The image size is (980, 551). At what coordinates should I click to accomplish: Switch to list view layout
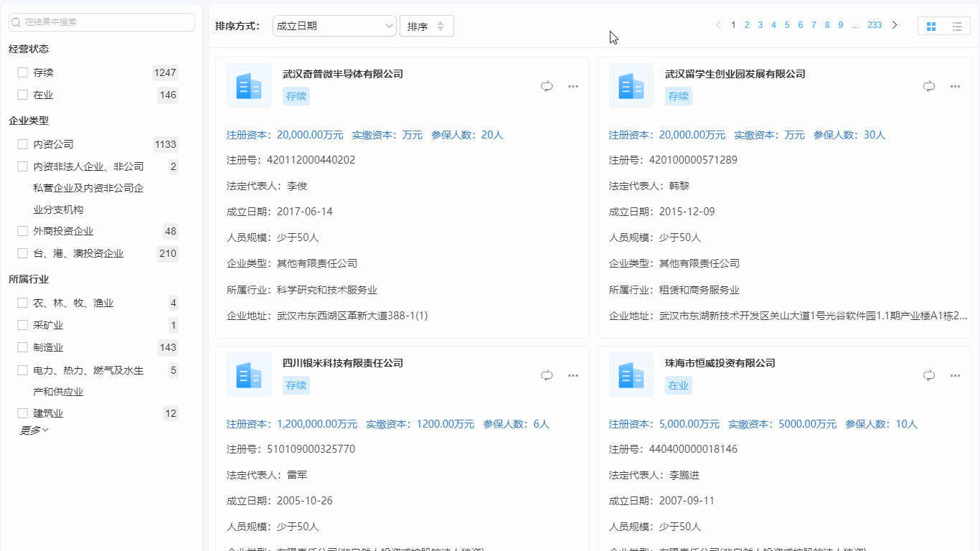957,25
